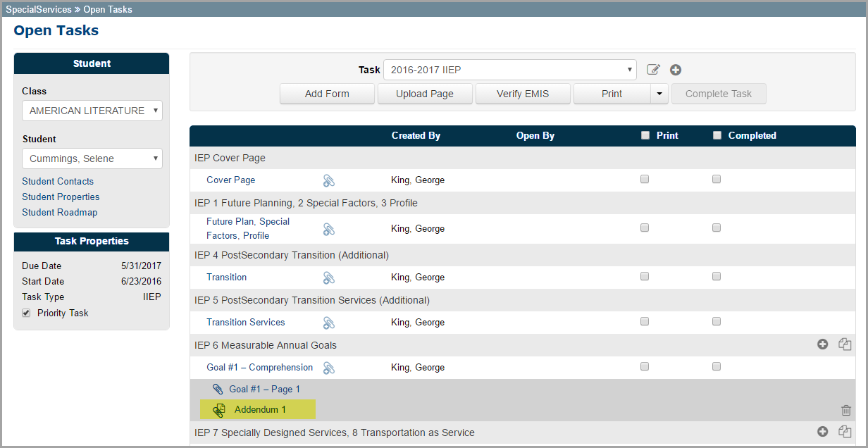Click the Due Date value 5/31/2017

coord(141,266)
